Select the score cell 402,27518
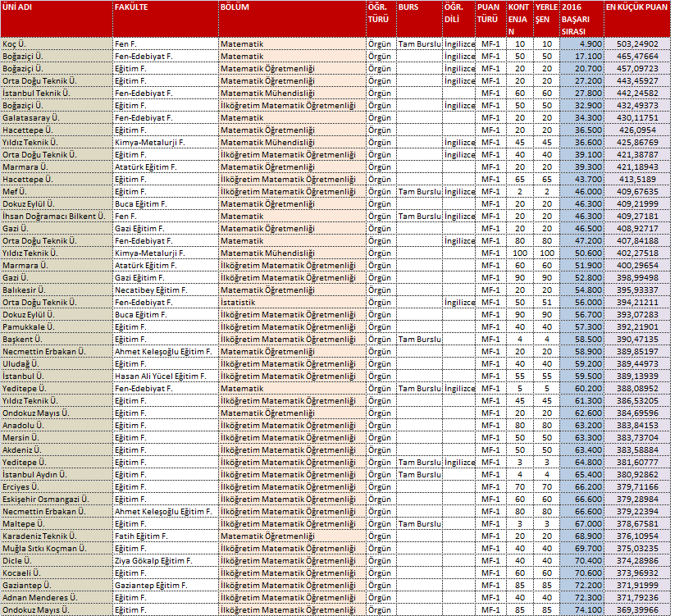Screen dimensions: 684x616 click(x=637, y=253)
